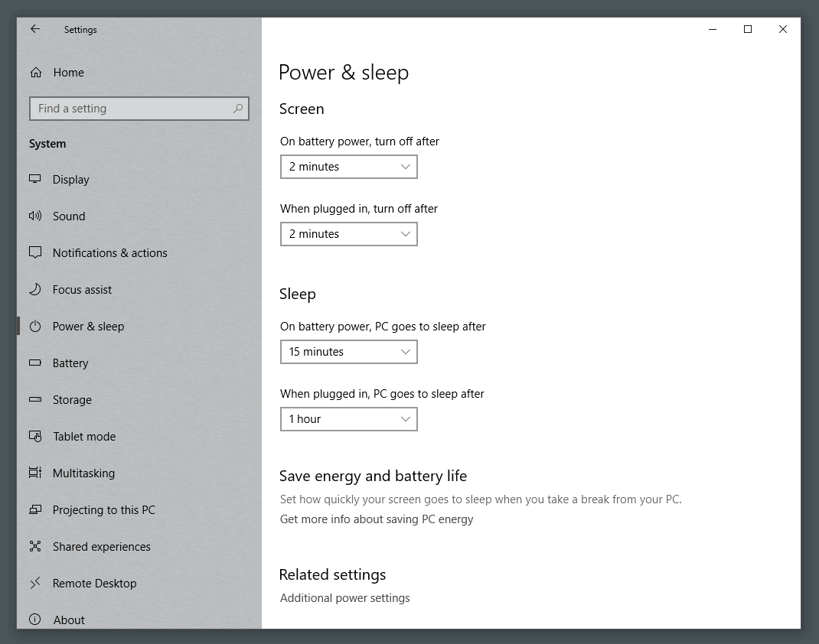This screenshot has width=819, height=644.
Task: Select Projecting to this PC label
Action: click(x=104, y=510)
